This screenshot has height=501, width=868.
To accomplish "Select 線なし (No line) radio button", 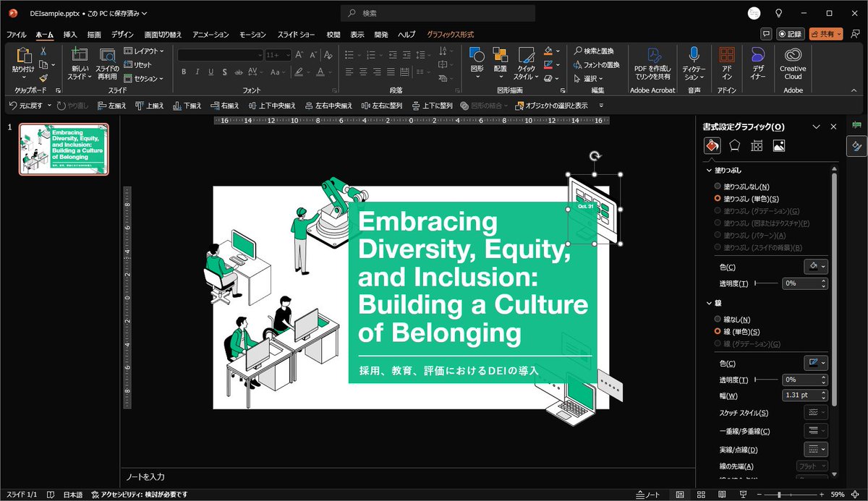I will [718, 319].
